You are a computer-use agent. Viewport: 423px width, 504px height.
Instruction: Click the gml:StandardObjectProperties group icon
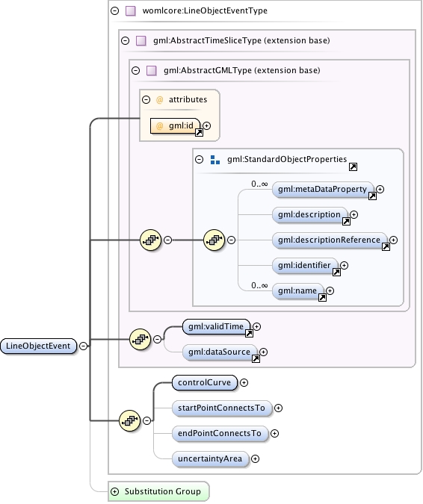point(215,160)
